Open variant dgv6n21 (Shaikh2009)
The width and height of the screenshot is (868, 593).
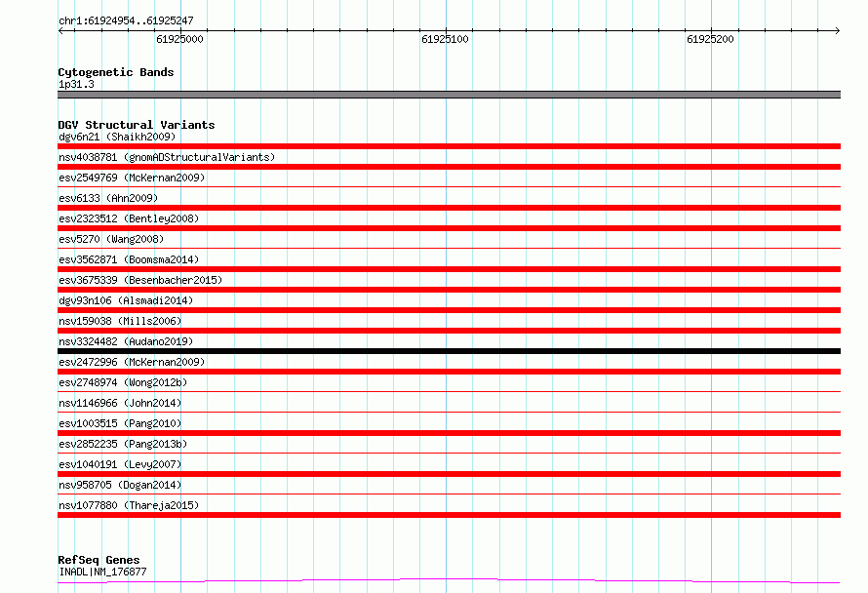tap(117, 137)
